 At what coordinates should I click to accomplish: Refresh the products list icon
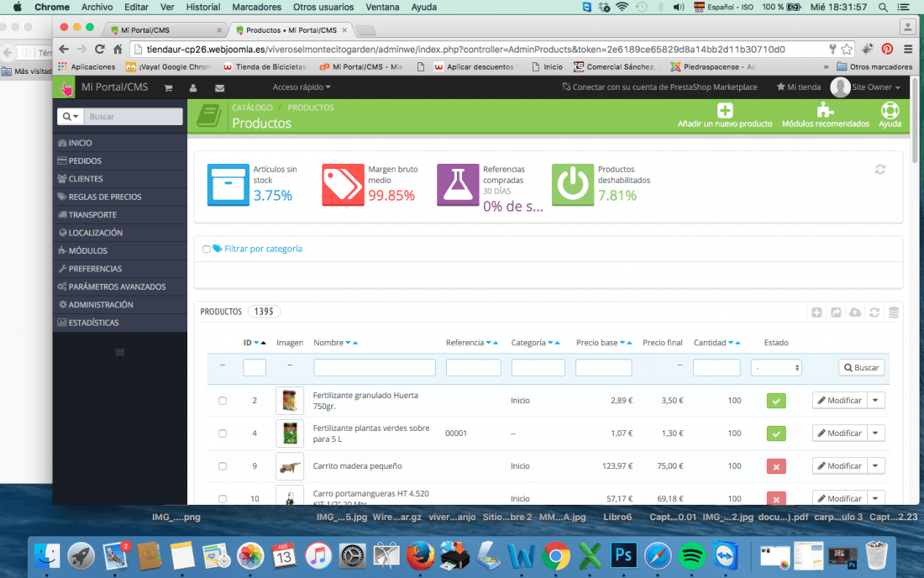click(x=874, y=313)
